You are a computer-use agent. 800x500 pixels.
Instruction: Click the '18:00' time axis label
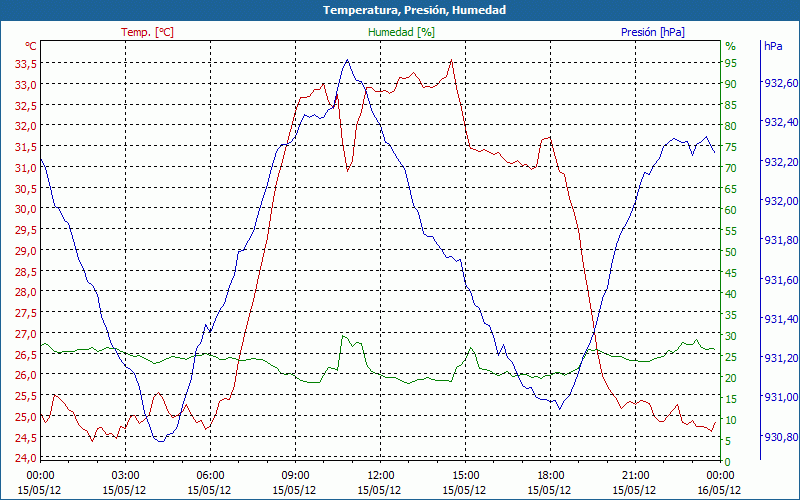coord(551,476)
